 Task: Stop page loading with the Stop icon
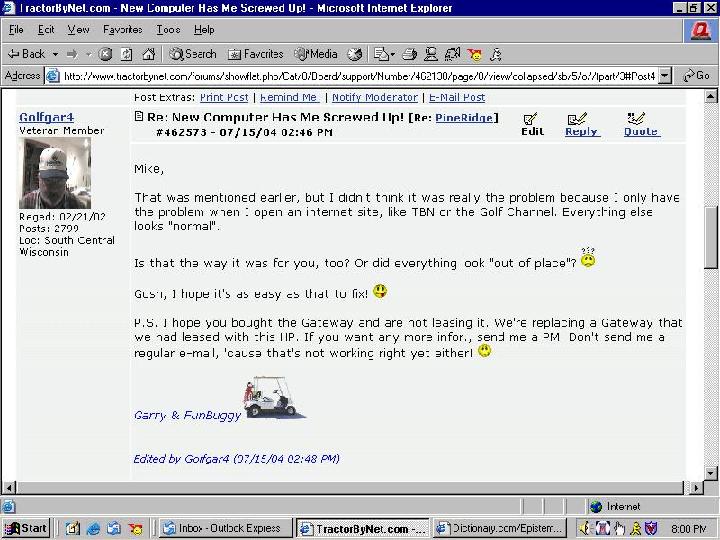coord(106,54)
